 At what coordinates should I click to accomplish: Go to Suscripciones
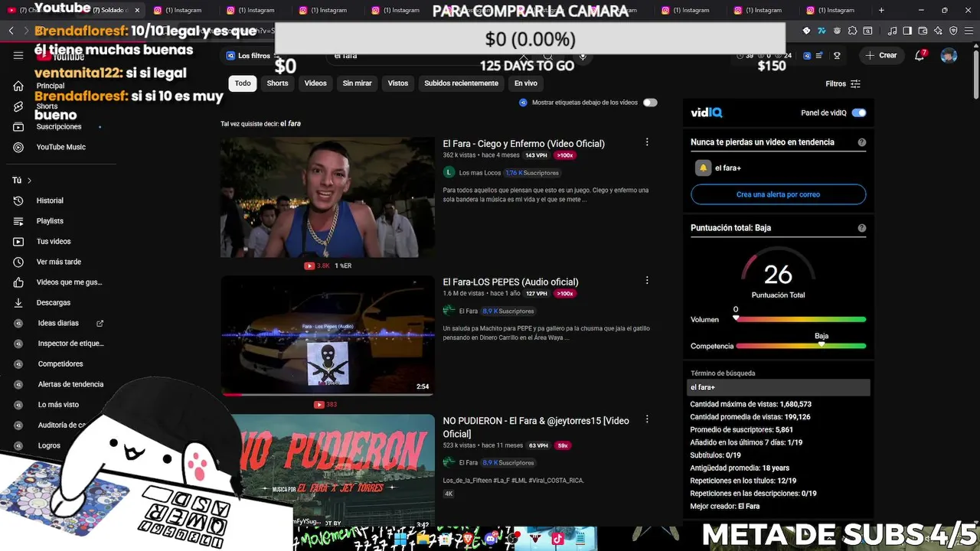58,126
